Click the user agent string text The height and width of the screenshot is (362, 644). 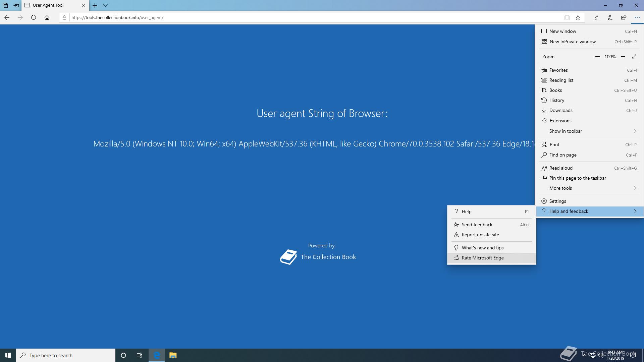pos(314,144)
